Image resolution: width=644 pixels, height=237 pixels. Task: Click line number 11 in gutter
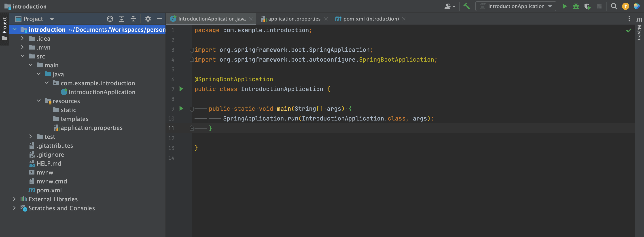click(171, 128)
